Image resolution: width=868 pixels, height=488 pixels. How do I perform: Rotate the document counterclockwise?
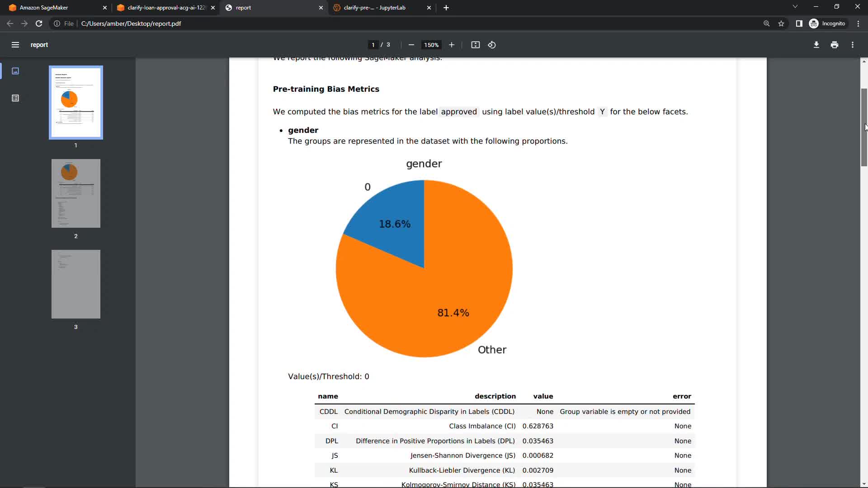coord(492,45)
